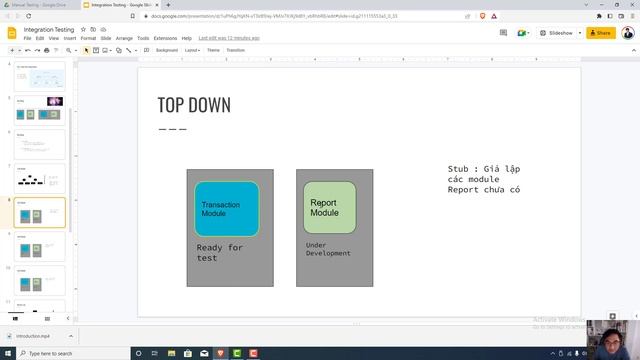The height and width of the screenshot is (360, 640).
Task: Open Slideshow options dropdown arrow
Action: click(x=580, y=33)
